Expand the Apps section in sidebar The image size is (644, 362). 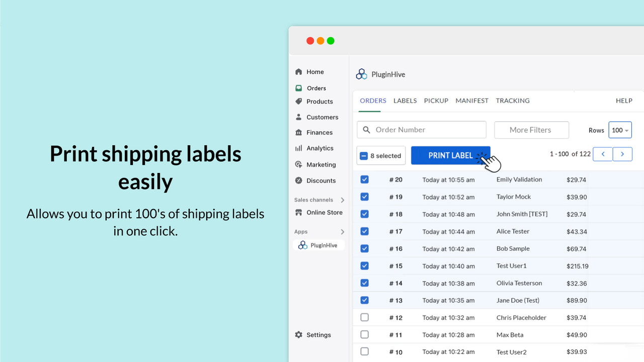coord(343,231)
